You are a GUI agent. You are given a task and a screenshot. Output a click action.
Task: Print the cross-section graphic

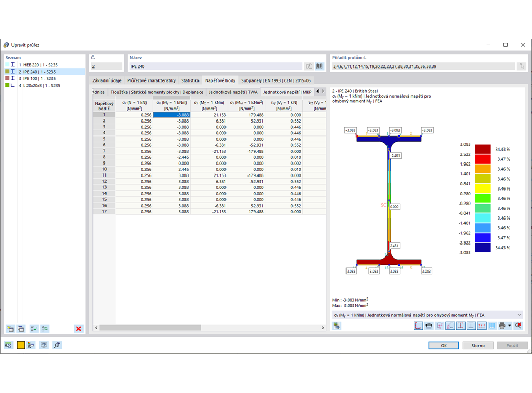502,326
